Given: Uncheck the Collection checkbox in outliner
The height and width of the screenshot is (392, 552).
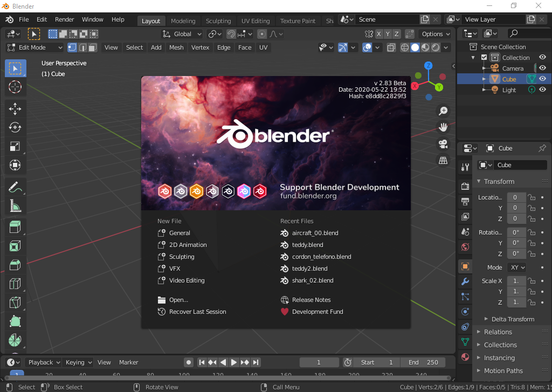Looking at the screenshot, I should 484,57.
